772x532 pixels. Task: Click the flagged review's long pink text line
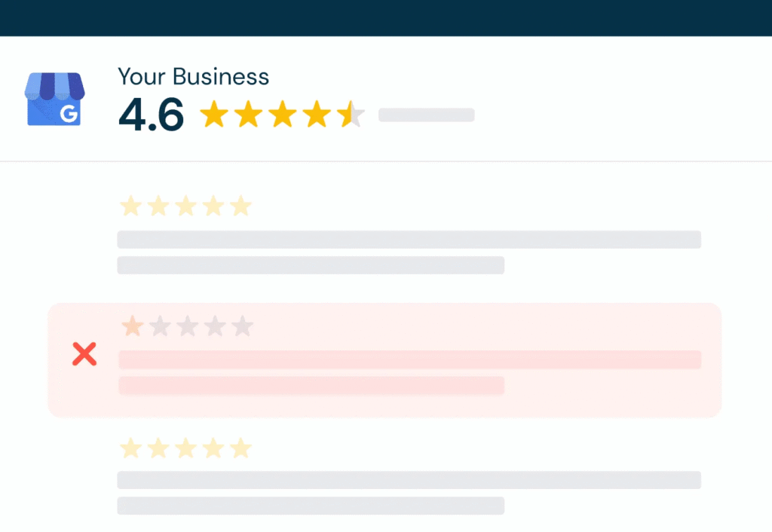point(409,359)
